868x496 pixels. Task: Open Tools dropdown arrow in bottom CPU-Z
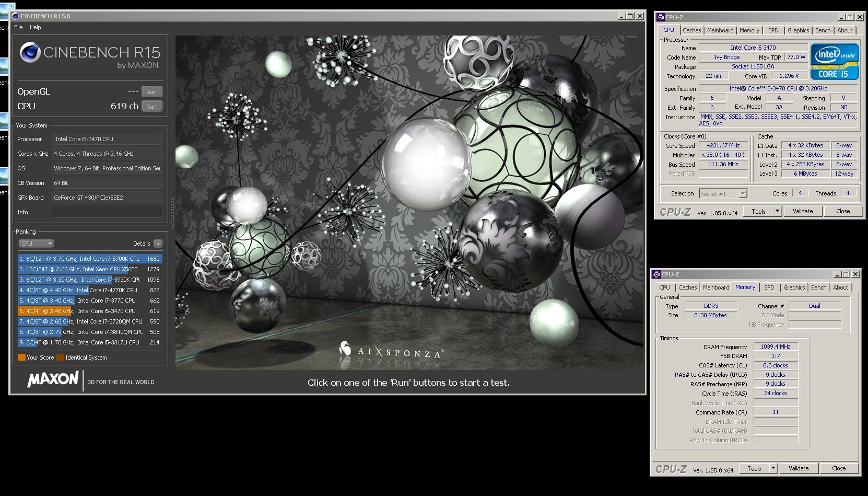click(773, 468)
